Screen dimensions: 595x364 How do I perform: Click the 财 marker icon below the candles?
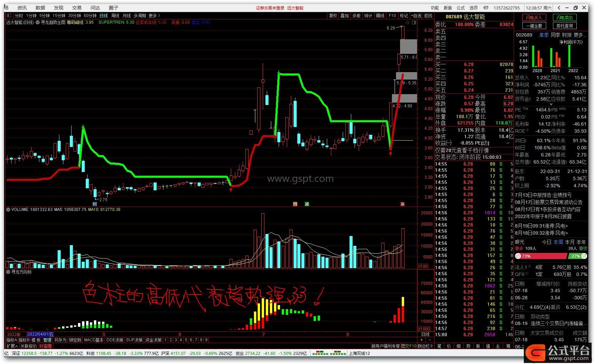[x=95, y=204]
